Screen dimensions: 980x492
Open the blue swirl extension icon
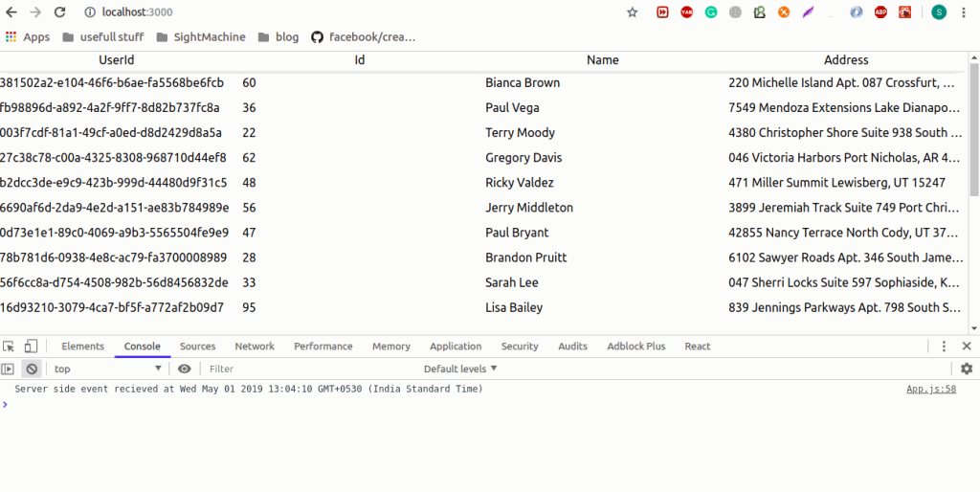pyautogui.click(x=857, y=11)
